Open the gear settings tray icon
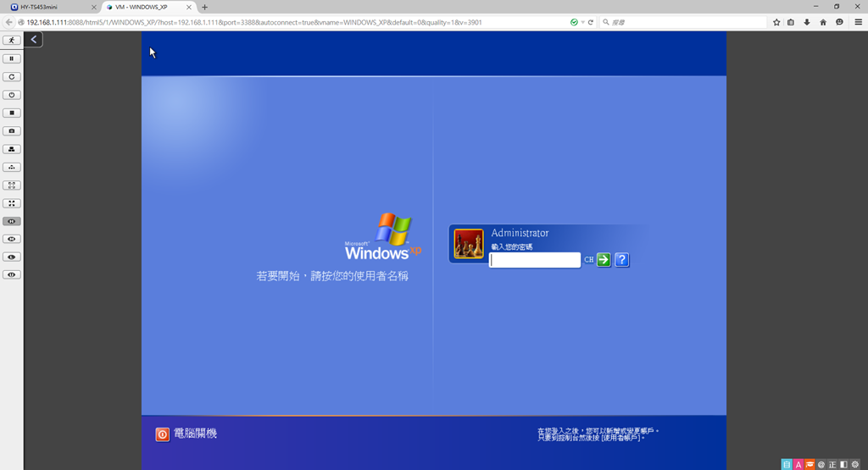The width and height of the screenshot is (868, 470). tap(855, 464)
